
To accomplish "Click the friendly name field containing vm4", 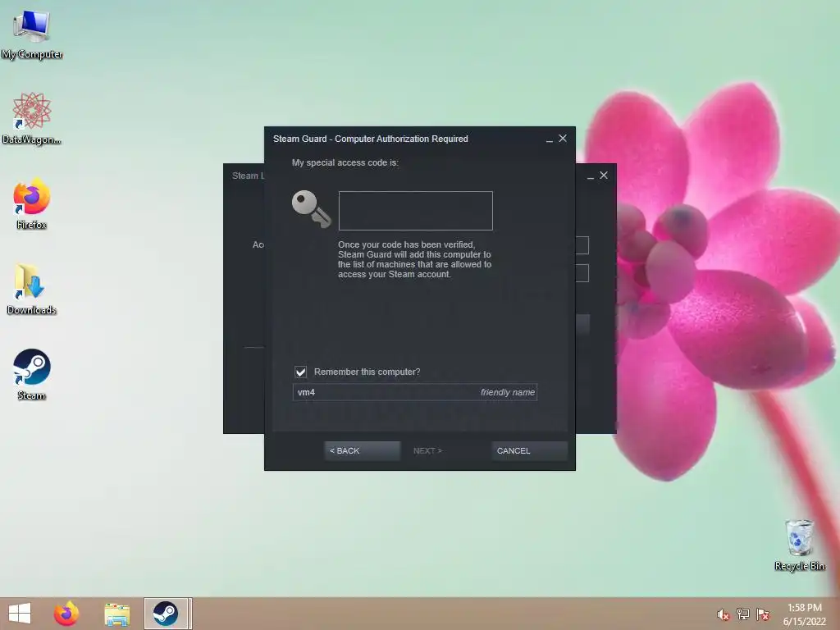I will (x=414, y=392).
